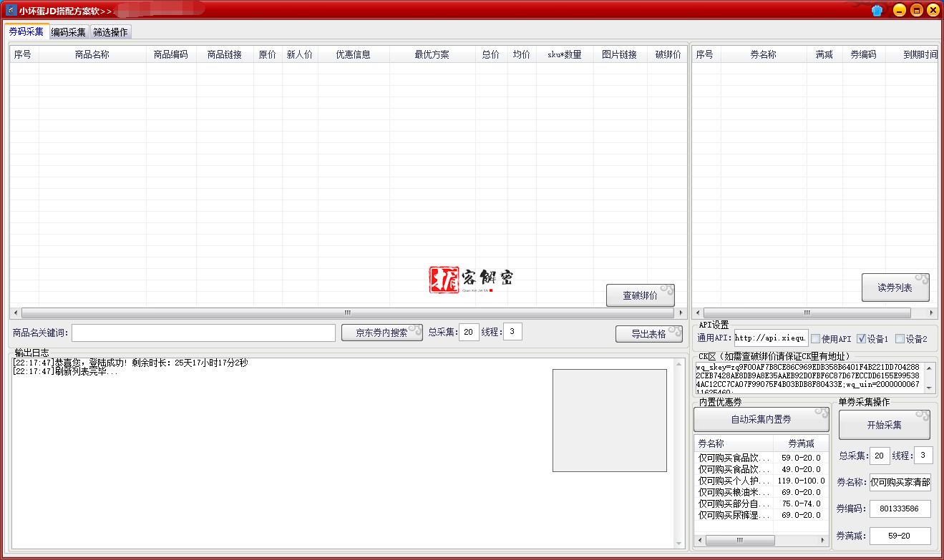This screenshot has height=560, width=944.
Task: Click the 读券列表 button
Action: 895,288
